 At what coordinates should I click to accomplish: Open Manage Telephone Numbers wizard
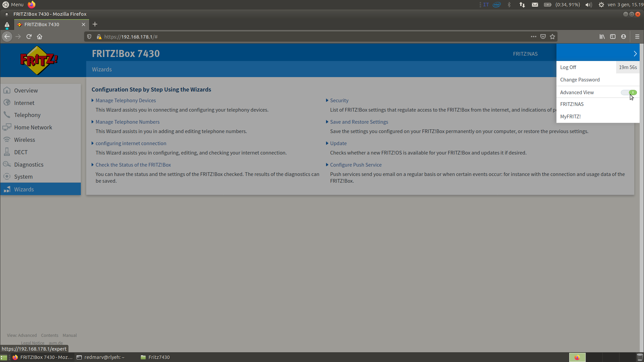pyautogui.click(x=127, y=122)
